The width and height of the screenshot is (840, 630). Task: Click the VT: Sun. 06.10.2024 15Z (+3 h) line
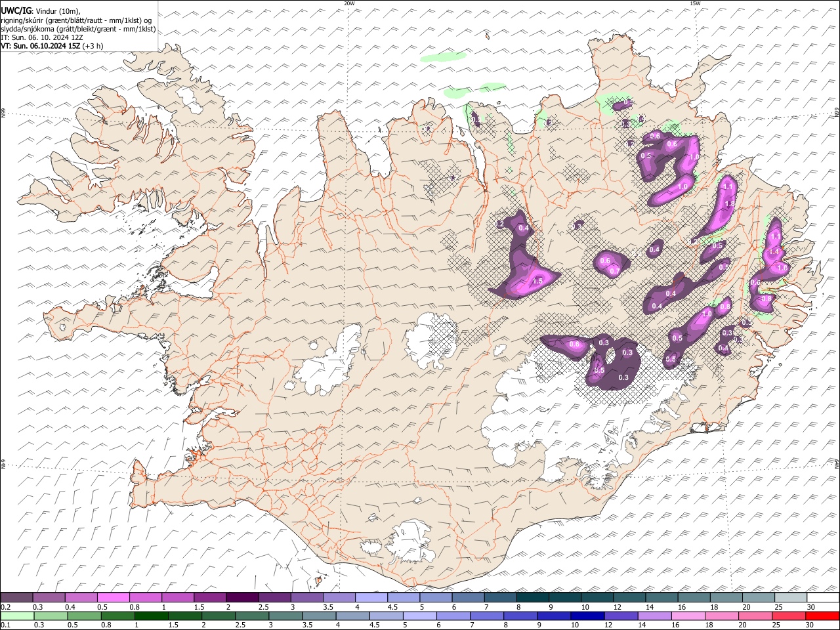coord(52,46)
